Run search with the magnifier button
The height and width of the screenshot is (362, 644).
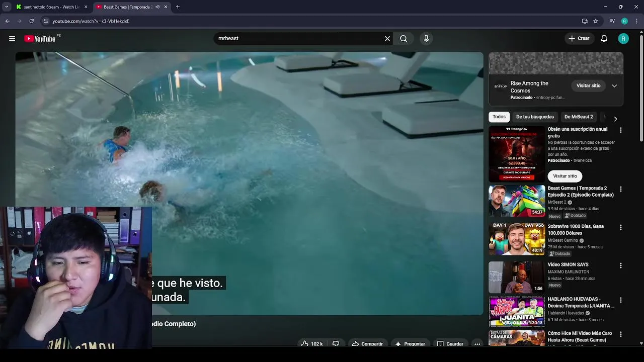[404, 39]
